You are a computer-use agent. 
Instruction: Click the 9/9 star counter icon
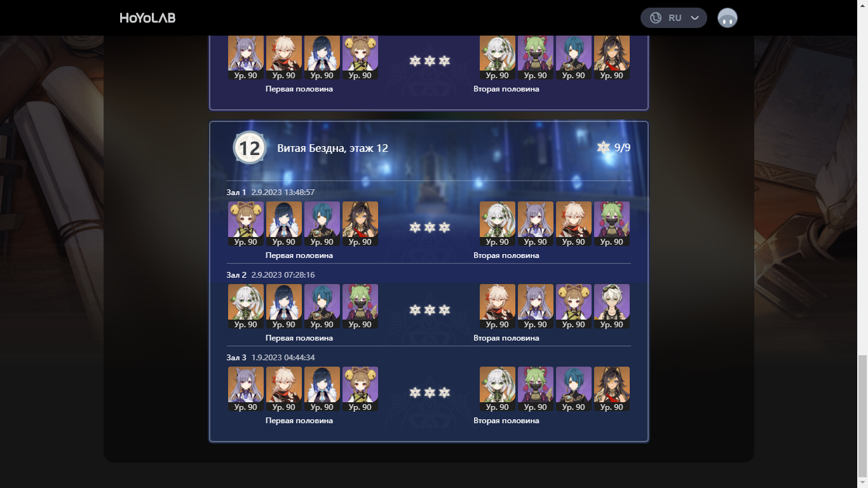[604, 147]
